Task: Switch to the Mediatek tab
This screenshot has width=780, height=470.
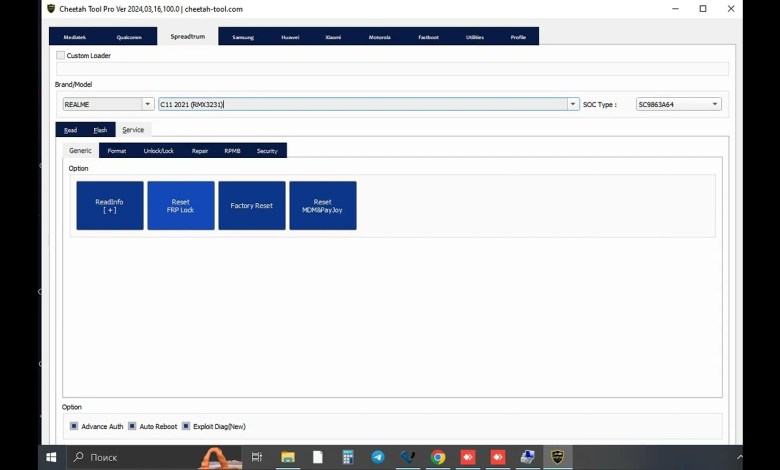Action: (75, 37)
